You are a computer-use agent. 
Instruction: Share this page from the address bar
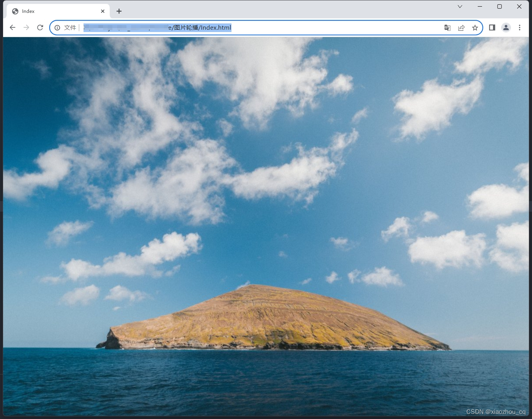point(461,28)
